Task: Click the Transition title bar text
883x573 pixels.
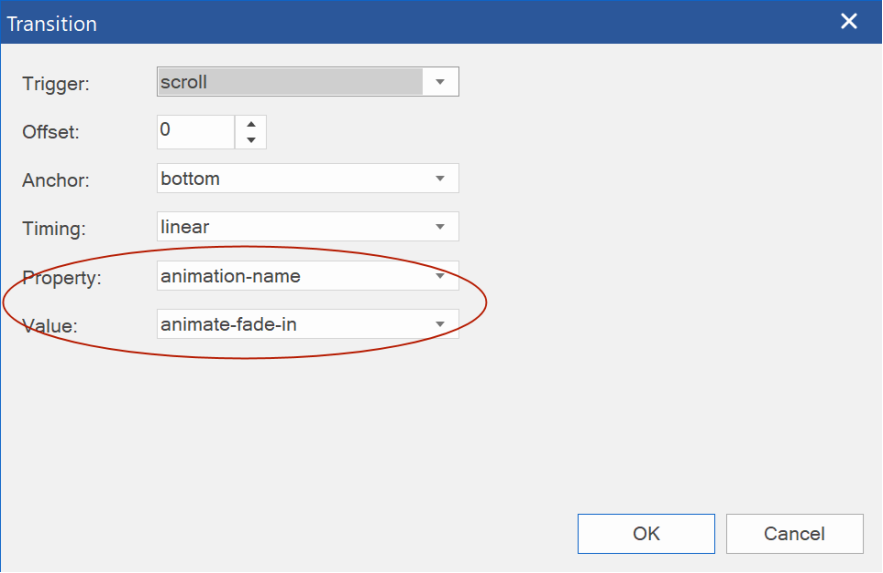Action: [52, 24]
